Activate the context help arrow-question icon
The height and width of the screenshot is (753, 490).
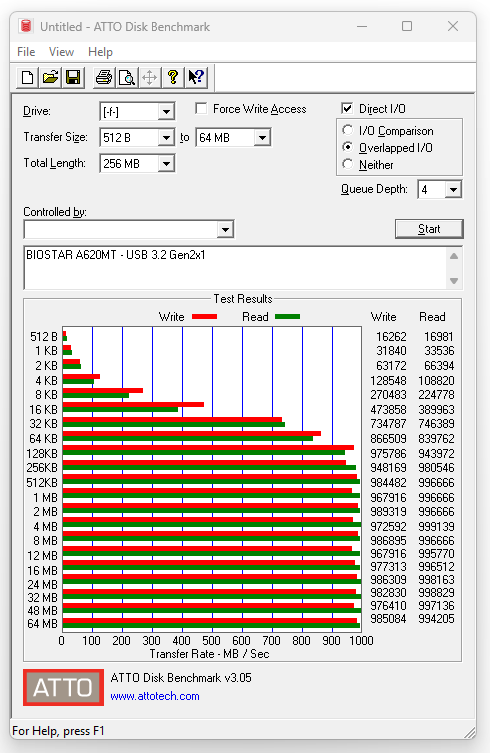coord(196,77)
